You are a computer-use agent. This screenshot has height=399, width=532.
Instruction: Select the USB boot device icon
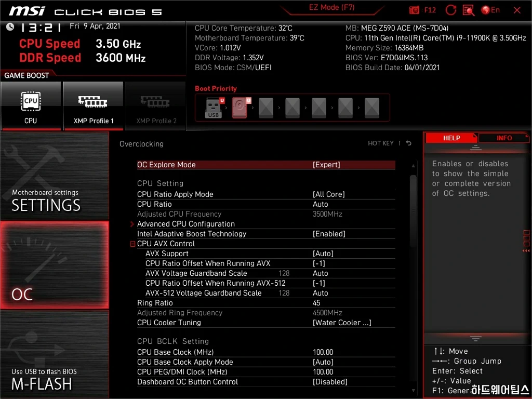click(214, 108)
